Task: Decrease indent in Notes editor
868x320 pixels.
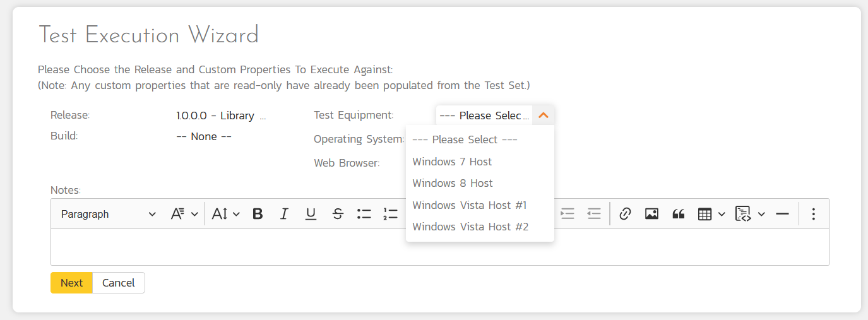Action: click(593, 214)
